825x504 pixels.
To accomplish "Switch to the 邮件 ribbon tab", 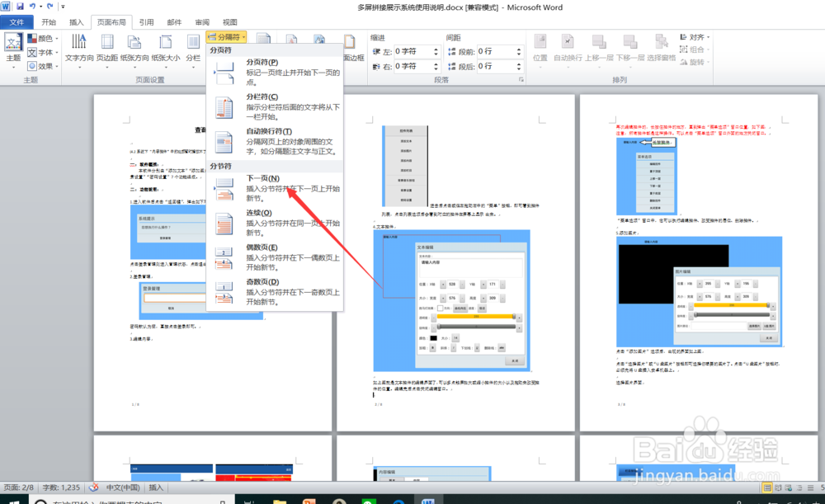I will [174, 22].
